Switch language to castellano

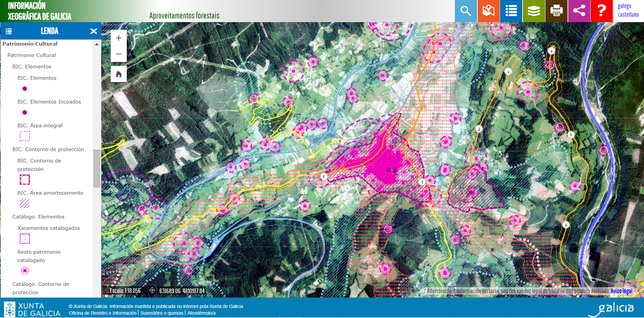(628, 15)
